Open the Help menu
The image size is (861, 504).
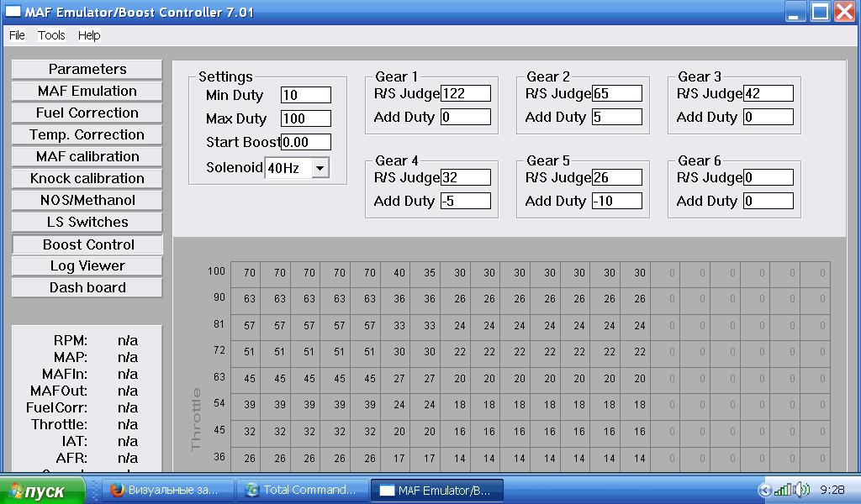tap(89, 35)
